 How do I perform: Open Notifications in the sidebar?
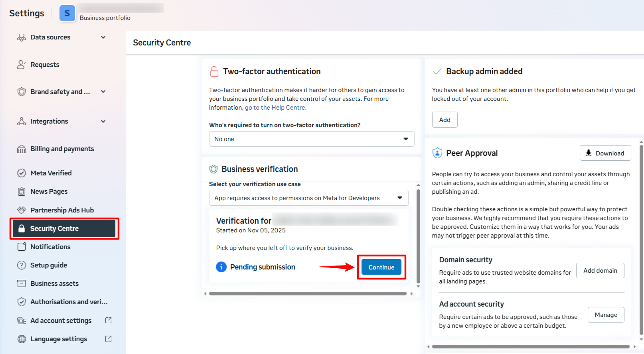pos(50,247)
